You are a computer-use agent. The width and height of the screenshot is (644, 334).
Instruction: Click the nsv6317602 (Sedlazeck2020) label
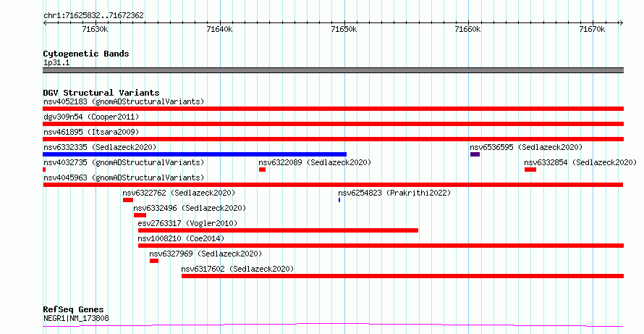tap(237, 269)
